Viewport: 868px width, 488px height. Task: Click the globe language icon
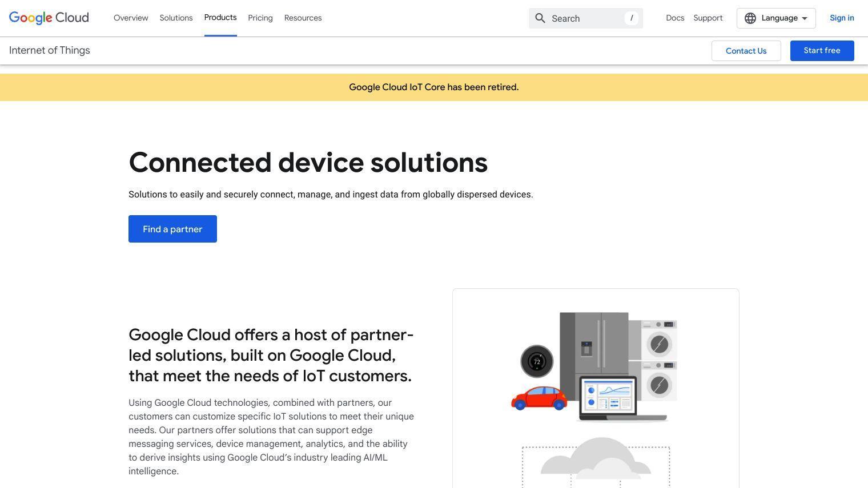click(750, 18)
